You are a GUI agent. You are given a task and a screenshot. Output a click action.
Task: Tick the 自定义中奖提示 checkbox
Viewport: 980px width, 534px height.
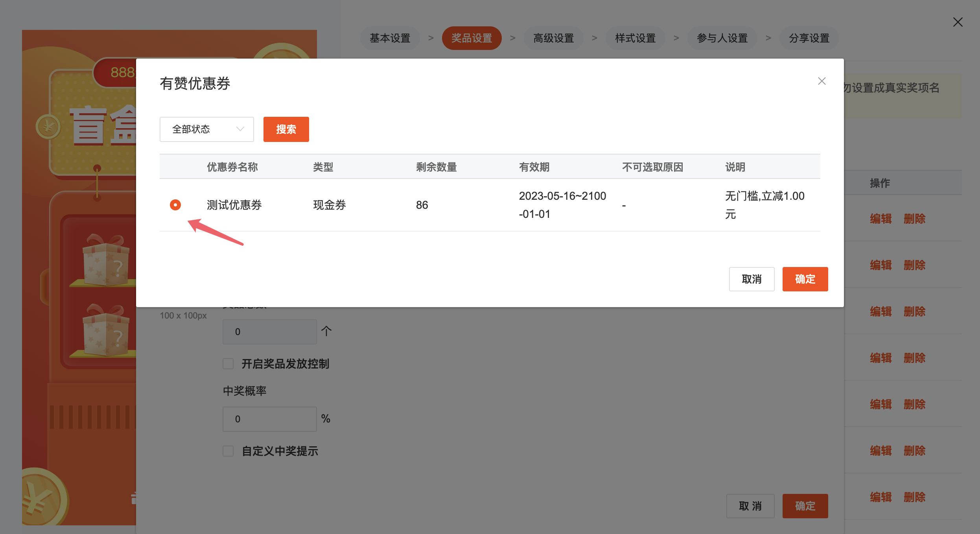point(228,451)
